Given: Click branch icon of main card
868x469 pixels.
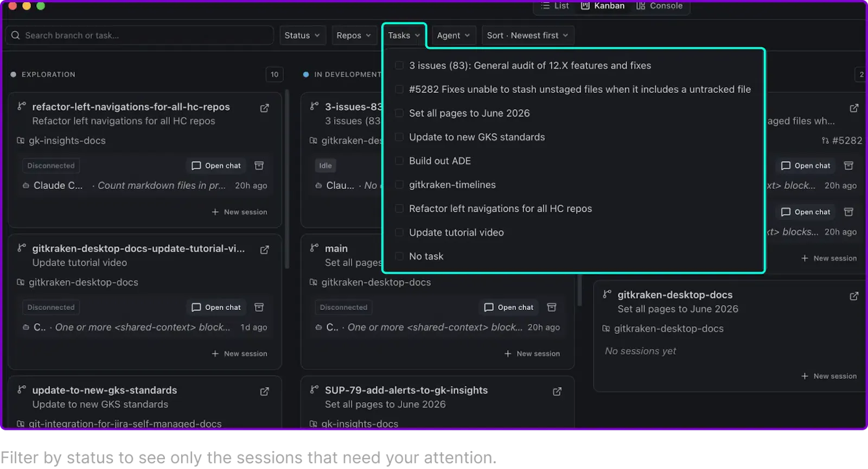Looking at the screenshot, I should coord(314,248).
